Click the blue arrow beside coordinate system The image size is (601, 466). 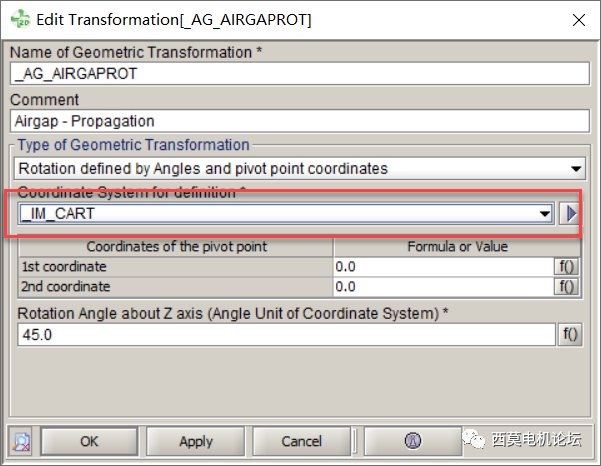click(572, 213)
